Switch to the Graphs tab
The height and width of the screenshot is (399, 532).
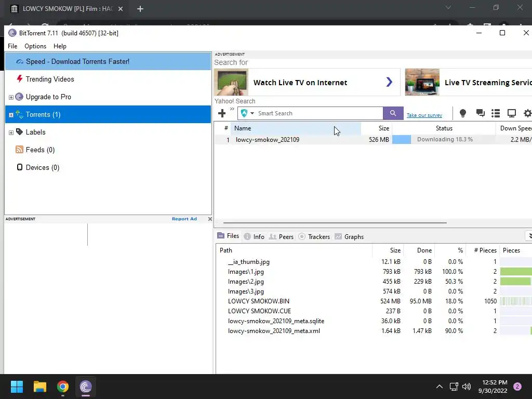click(x=349, y=237)
